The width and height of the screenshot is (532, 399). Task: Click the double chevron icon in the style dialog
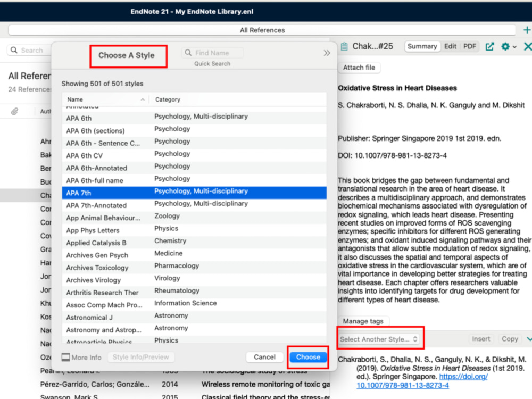327,53
